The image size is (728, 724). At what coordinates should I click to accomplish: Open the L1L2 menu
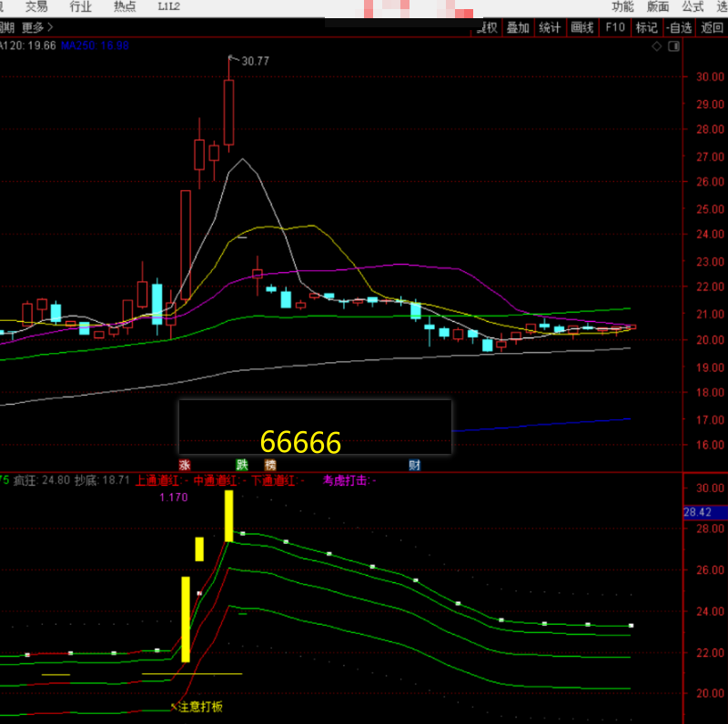168,6
